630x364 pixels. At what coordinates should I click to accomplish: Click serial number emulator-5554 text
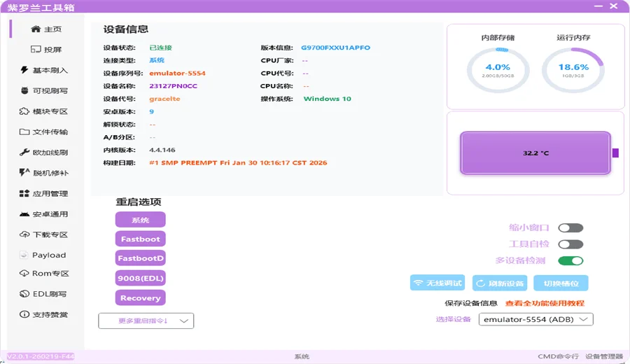click(x=177, y=73)
